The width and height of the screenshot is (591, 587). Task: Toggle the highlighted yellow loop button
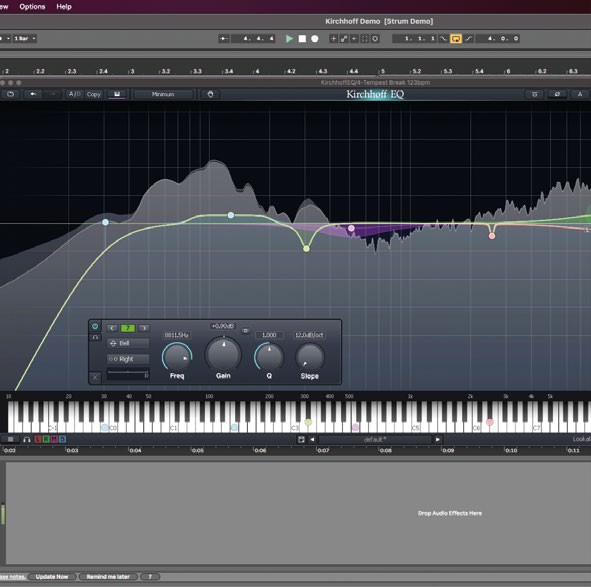(456, 38)
